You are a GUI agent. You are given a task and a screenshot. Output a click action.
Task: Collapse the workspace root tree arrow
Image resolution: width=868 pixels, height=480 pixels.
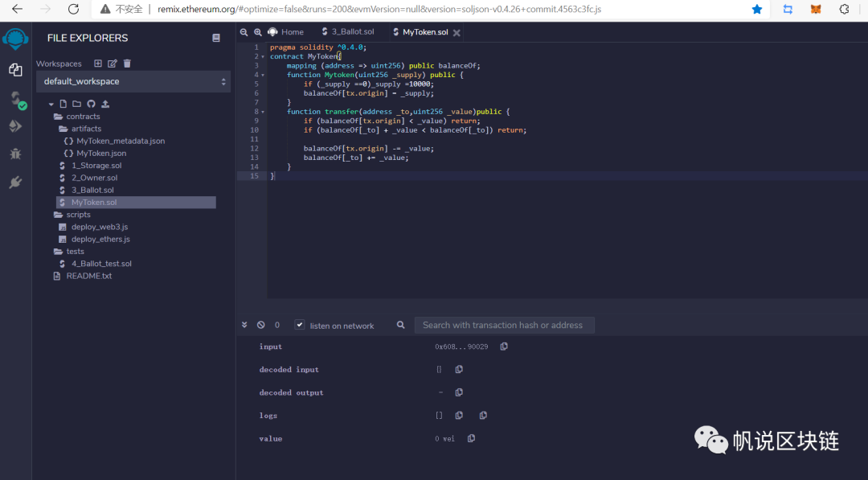click(x=51, y=104)
